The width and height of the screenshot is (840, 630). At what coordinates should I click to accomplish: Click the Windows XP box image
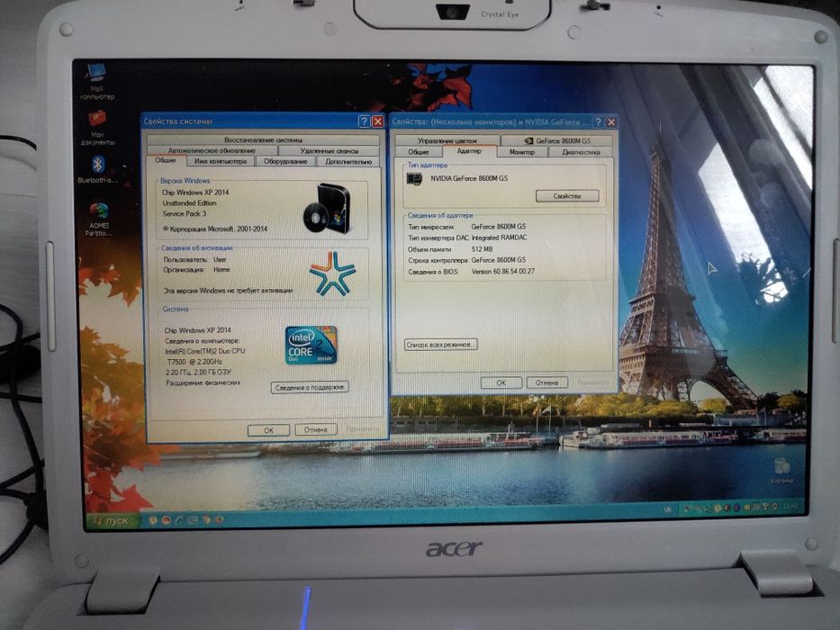[327, 208]
